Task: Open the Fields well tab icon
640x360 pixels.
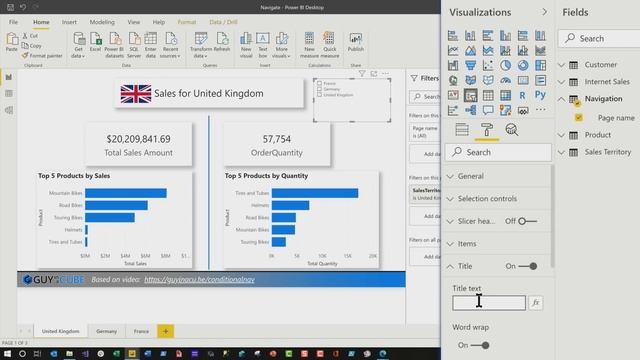Action: 462,130
